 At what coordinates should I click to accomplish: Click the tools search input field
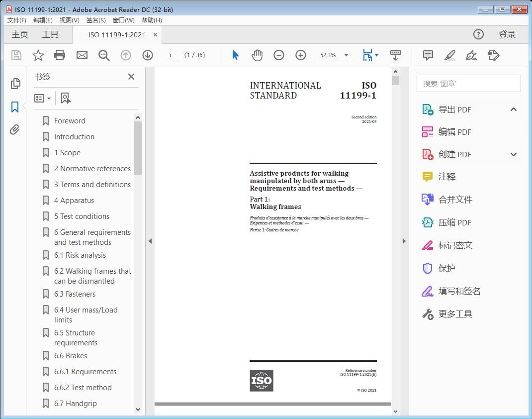click(468, 84)
